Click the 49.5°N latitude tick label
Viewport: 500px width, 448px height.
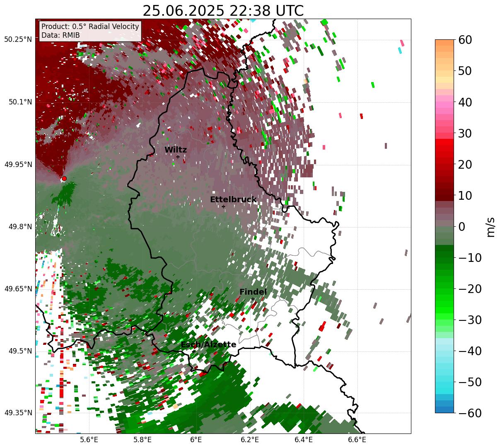click(20, 351)
